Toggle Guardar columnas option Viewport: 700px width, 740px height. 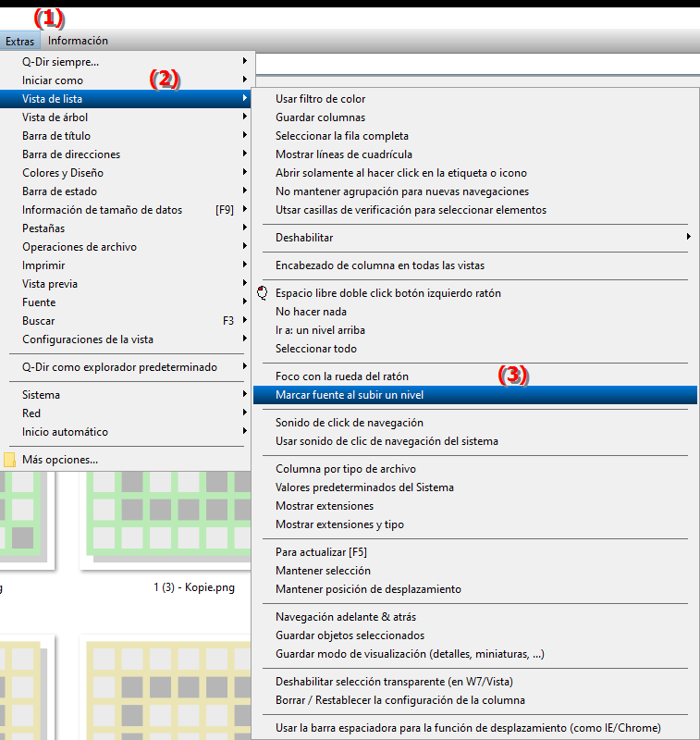[475, 117]
